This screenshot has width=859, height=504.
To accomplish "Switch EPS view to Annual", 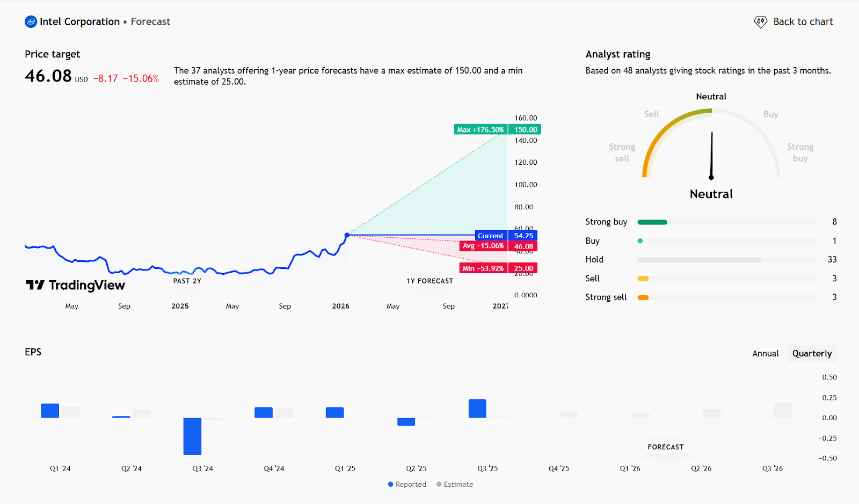I will click(x=765, y=353).
